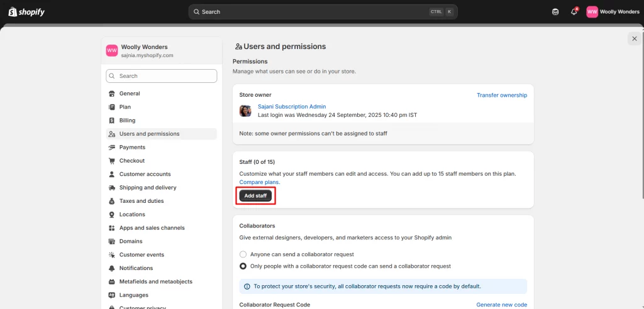Viewport: 644px width, 309px height.
Task: Open Taxes and duties settings
Action: [x=162, y=201]
